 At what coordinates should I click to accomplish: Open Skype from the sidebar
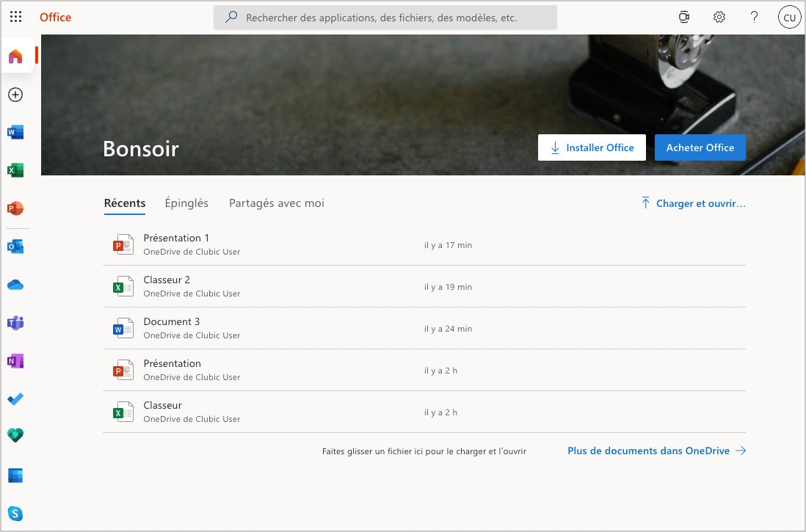15,514
